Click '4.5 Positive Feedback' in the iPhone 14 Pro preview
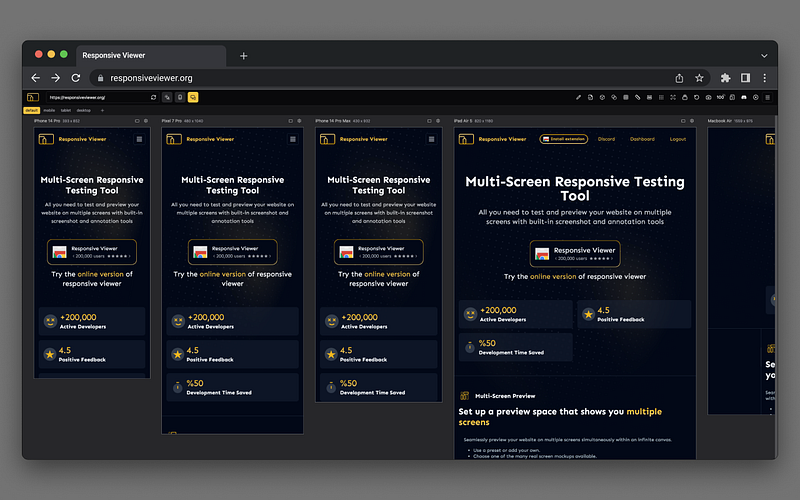 [x=92, y=354]
